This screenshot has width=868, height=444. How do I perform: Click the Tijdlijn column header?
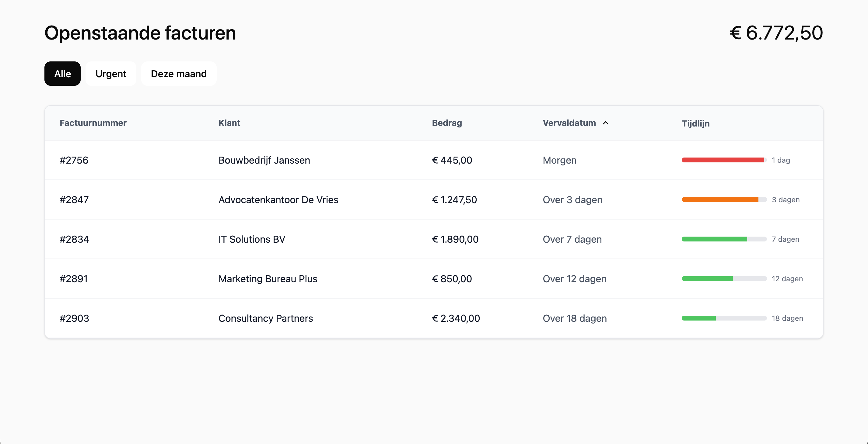pos(695,123)
